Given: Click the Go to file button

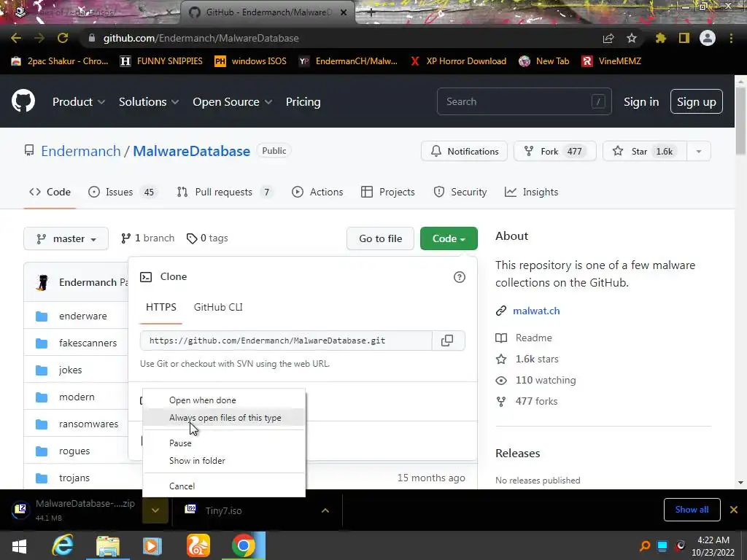Looking at the screenshot, I should point(380,238).
